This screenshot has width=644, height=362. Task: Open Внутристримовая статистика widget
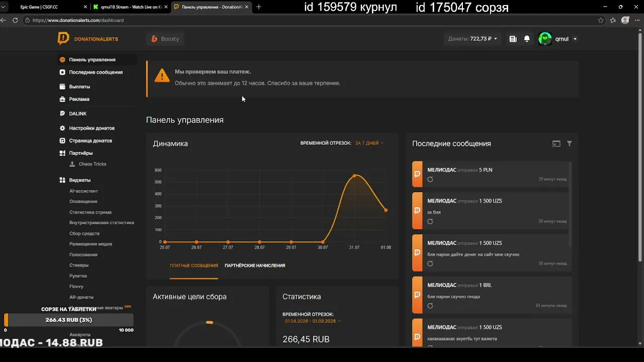click(102, 223)
